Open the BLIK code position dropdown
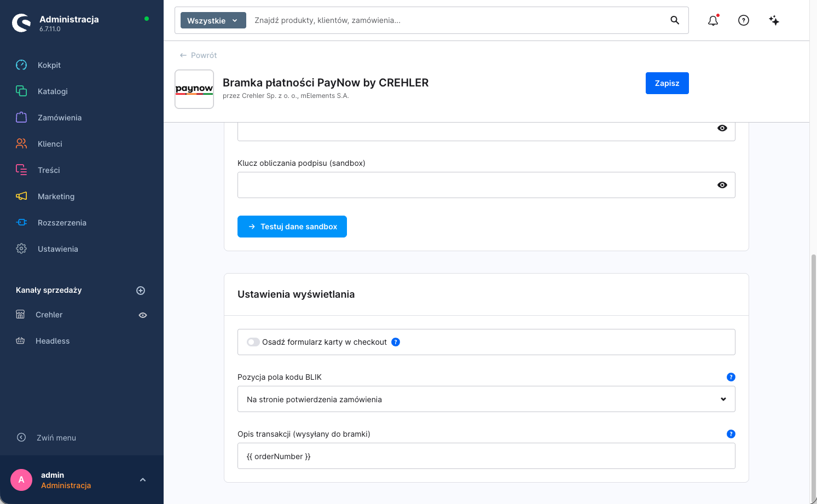This screenshot has height=504, width=817. coord(486,399)
